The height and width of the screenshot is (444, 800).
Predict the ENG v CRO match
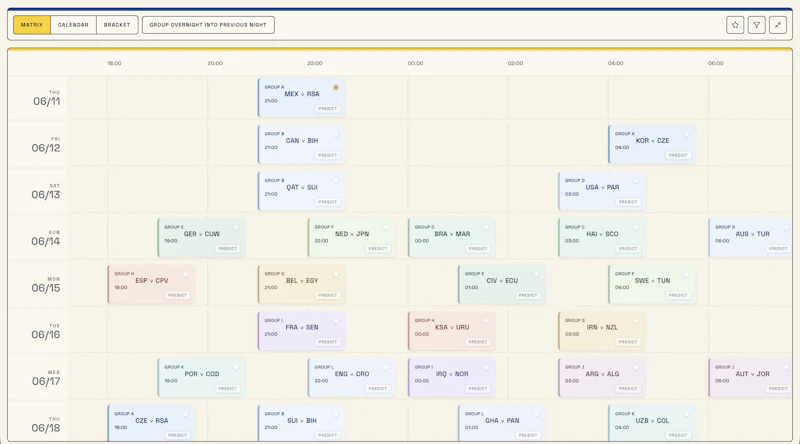point(378,389)
